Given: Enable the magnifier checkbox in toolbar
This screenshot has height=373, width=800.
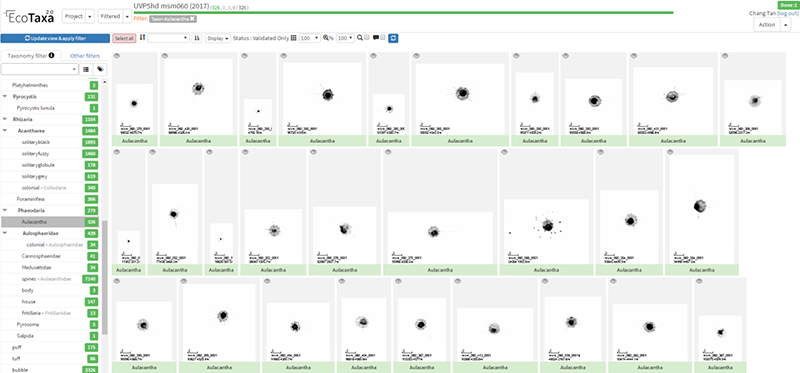Looking at the screenshot, I should click(x=366, y=38).
